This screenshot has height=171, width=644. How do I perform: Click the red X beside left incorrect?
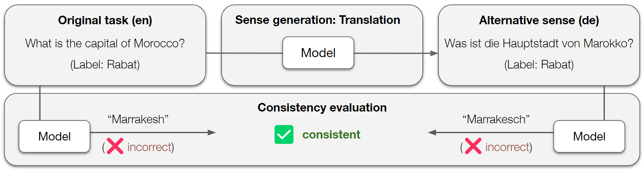point(115,146)
